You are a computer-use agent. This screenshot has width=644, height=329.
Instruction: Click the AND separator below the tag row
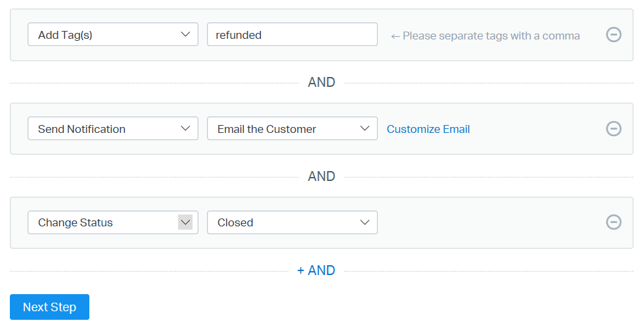click(x=321, y=82)
